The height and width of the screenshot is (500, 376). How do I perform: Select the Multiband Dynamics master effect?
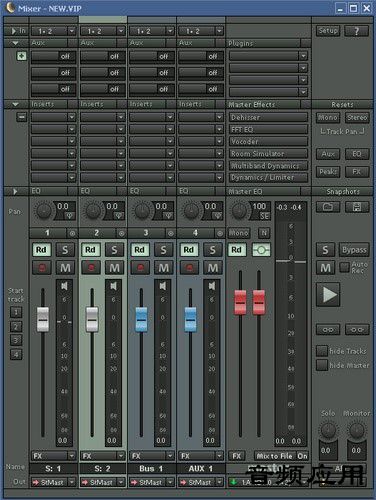point(268,165)
